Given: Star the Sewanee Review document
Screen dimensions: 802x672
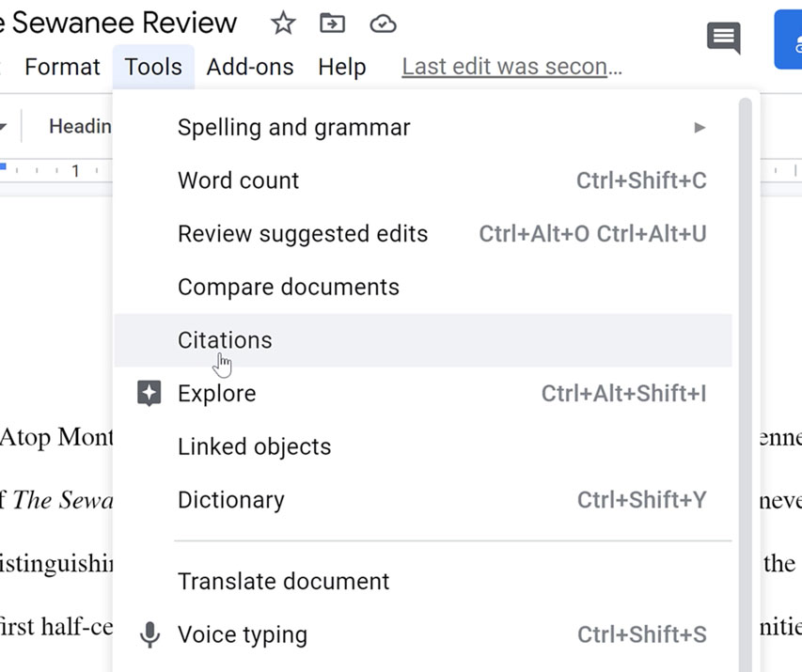Looking at the screenshot, I should (x=282, y=23).
